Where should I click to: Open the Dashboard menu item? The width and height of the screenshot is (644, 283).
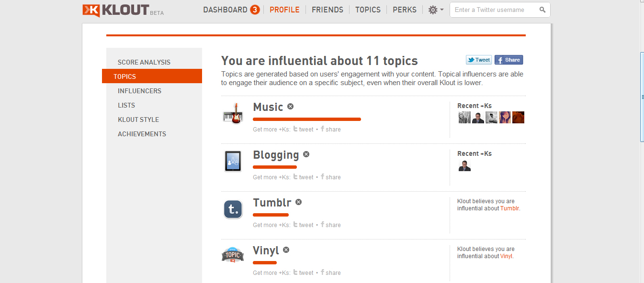225,10
